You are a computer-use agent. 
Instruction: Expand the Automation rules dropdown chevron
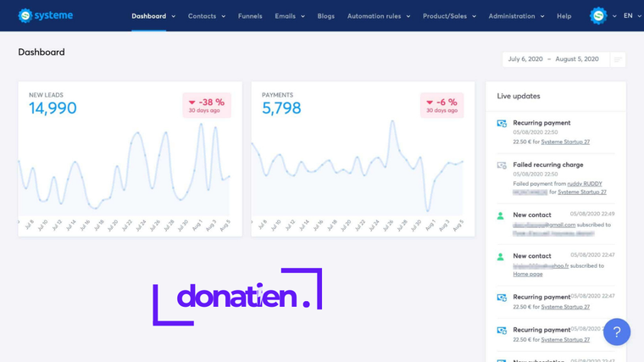click(x=408, y=16)
